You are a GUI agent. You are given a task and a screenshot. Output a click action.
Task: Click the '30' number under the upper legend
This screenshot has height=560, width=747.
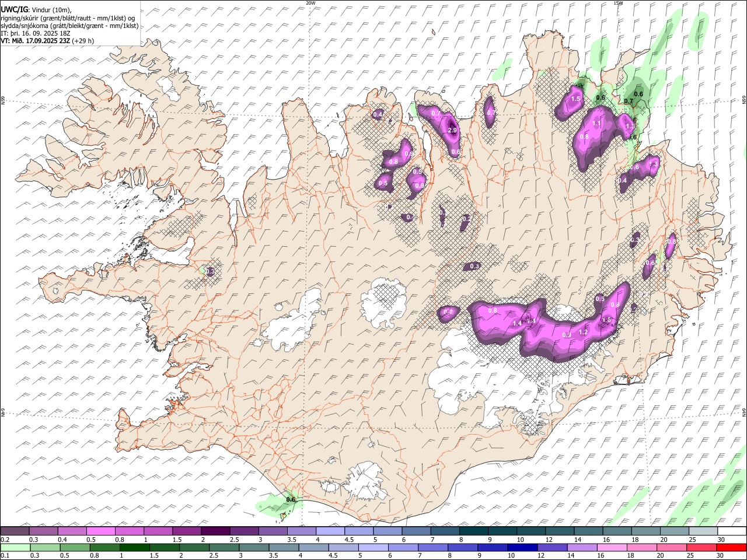tap(721, 540)
